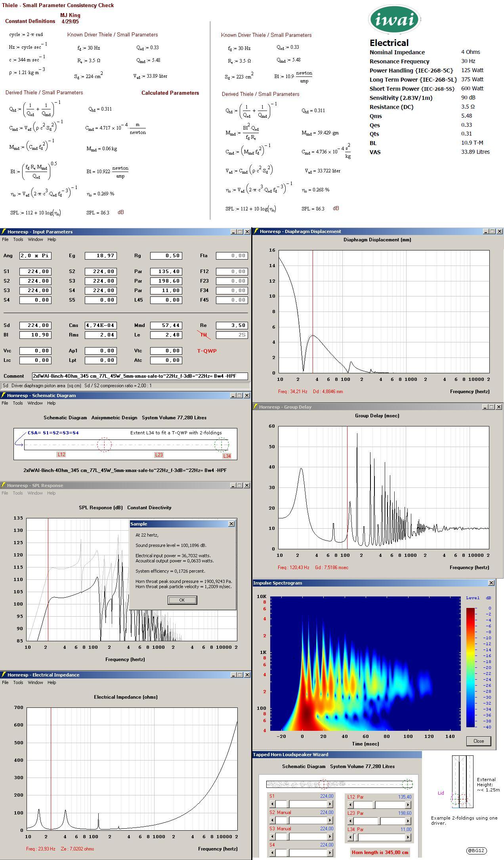Click the lightning icon in SPL Response title bar
The image size is (504, 860).
click(3, 485)
